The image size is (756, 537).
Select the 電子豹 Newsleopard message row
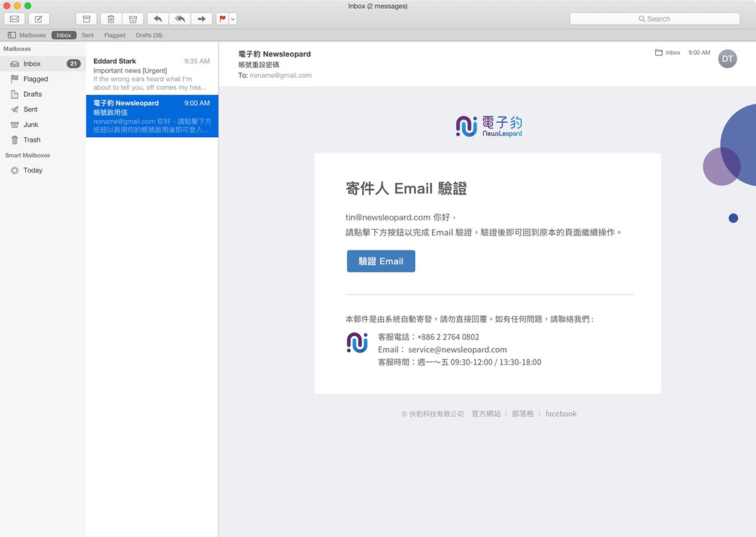tap(152, 116)
